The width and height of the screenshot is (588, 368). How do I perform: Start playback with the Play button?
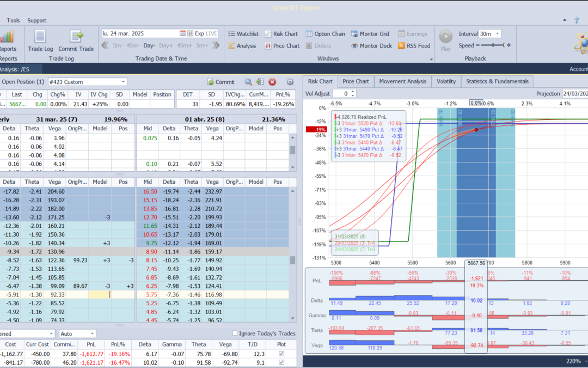click(x=445, y=40)
